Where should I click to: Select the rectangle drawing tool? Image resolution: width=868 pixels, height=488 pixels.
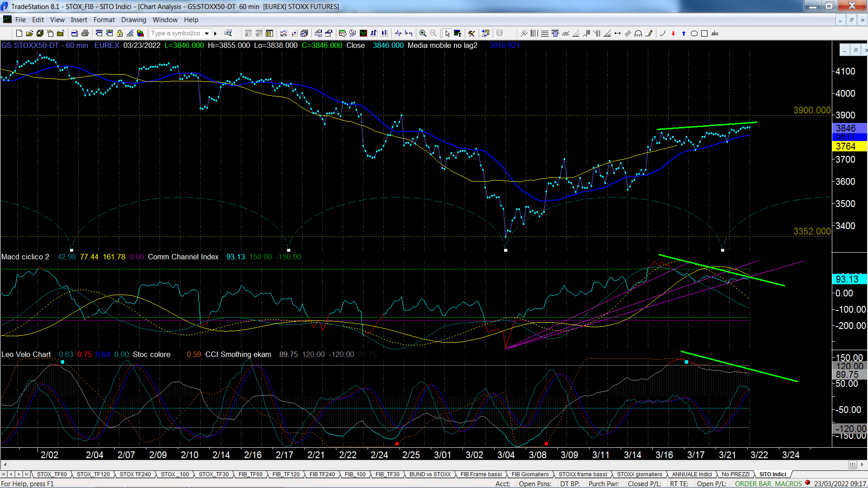tap(704, 33)
